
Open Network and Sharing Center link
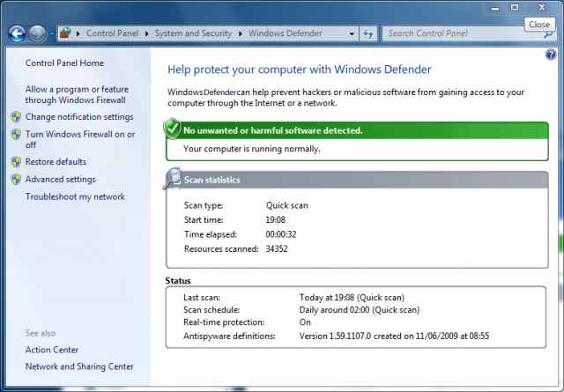coord(79,366)
